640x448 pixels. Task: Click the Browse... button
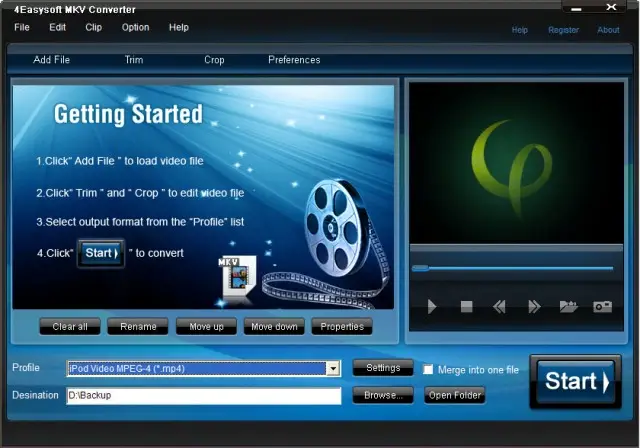coord(383,395)
